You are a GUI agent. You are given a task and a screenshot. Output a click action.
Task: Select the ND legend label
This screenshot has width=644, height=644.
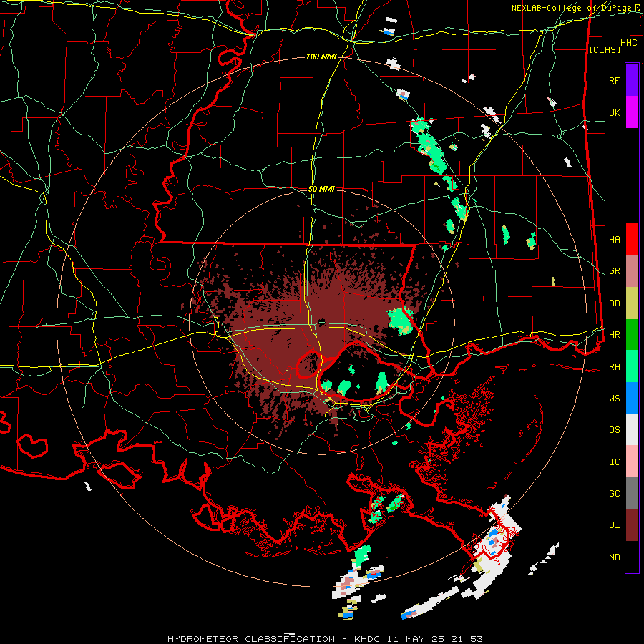pyautogui.click(x=614, y=557)
